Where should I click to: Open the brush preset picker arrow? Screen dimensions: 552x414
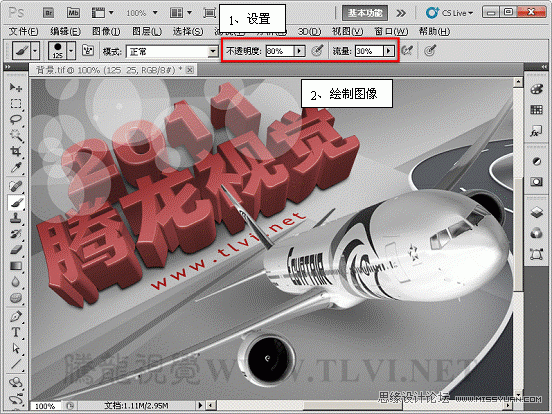(71, 51)
